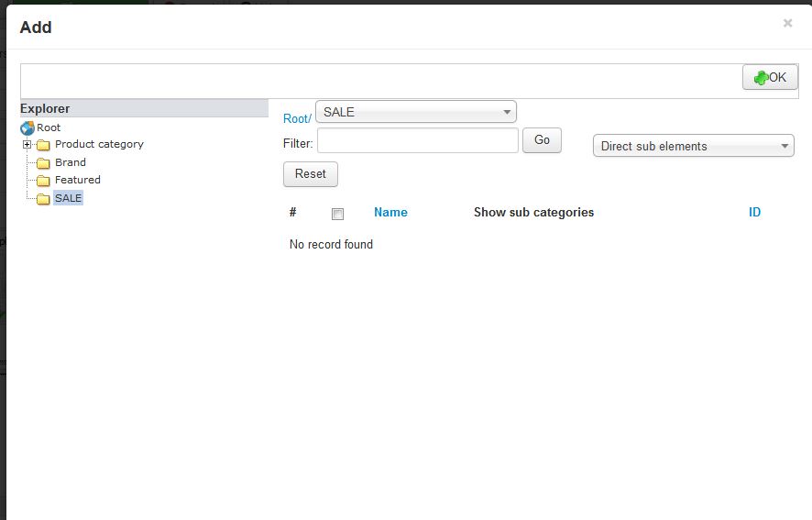Viewport: 812px width, 520px height.
Task: Click the Product category folder icon
Action: [x=43, y=145]
